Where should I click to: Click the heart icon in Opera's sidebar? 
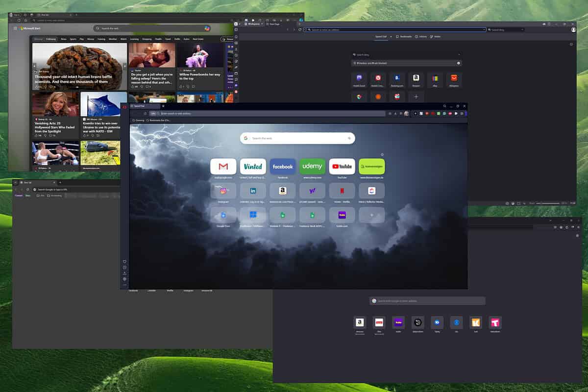coord(124,261)
